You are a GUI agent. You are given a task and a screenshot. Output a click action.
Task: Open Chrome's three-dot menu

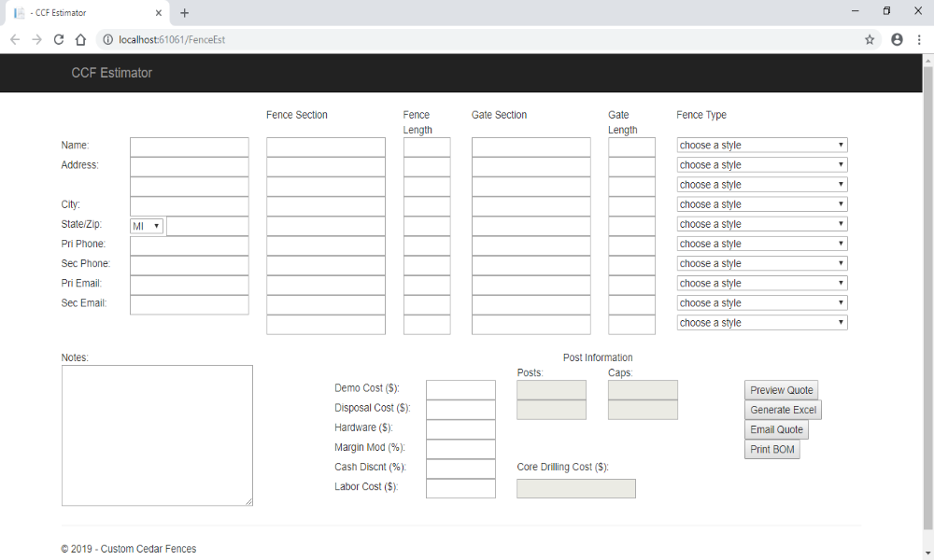919,40
